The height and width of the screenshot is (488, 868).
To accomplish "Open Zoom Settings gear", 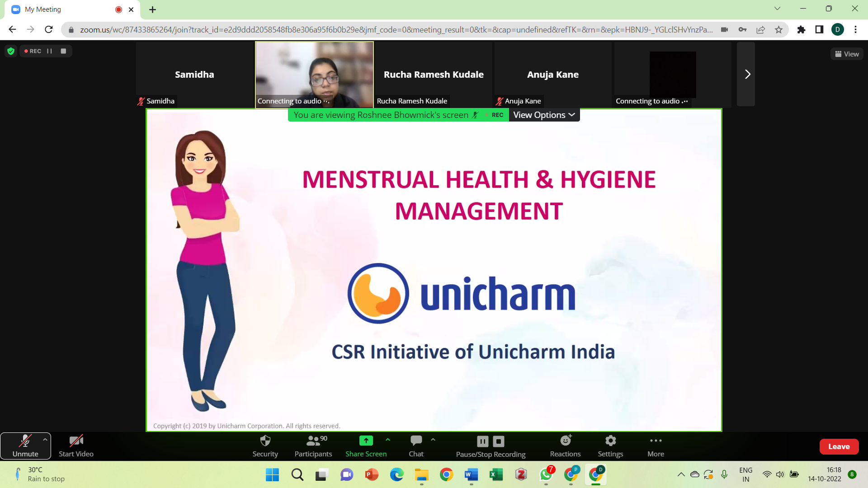I will (x=610, y=446).
